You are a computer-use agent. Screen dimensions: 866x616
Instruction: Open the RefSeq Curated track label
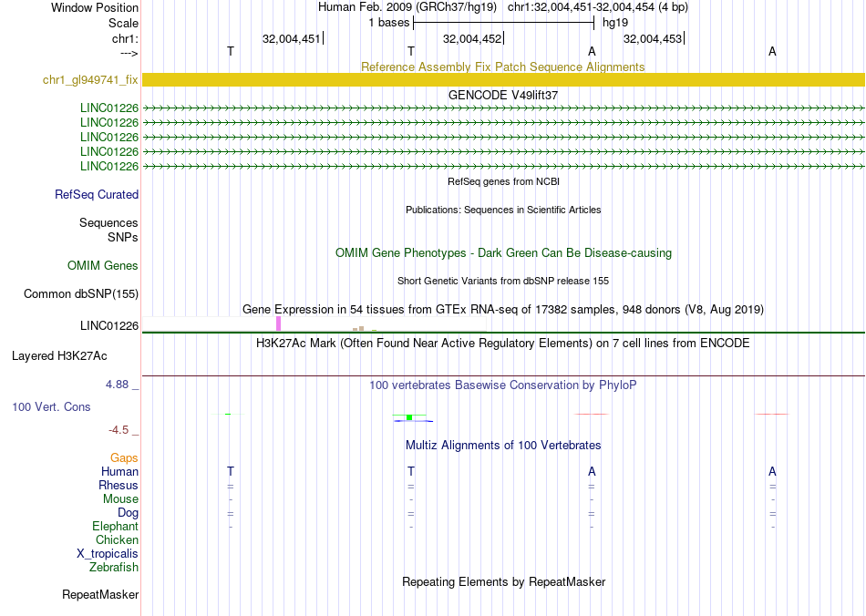[97, 194]
